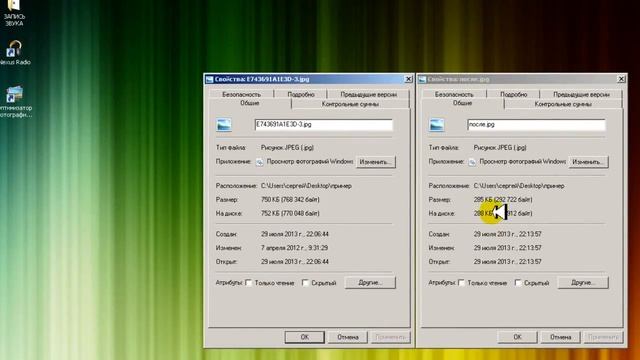The width and height of the screenshot is (640, 360).
Task: Switch to Безопасность tab in после.jpg window
Action: click(x=454, y=94)
